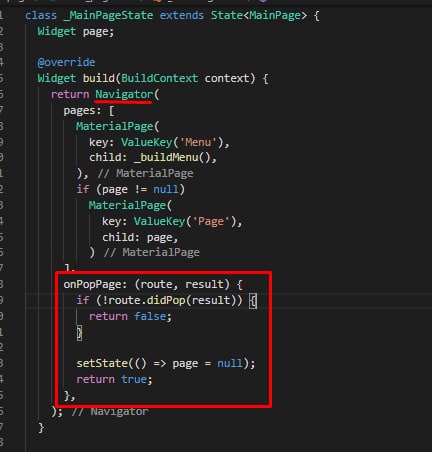
Task: Click the 'setState' call
Action: click(x=102, y=363)
